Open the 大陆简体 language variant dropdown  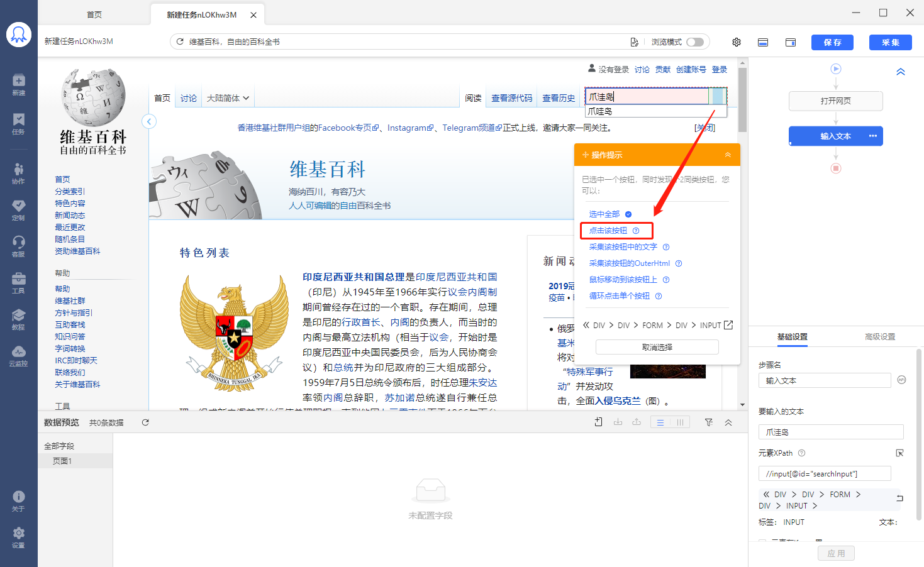pyautogui.click(x=228, y=98)
